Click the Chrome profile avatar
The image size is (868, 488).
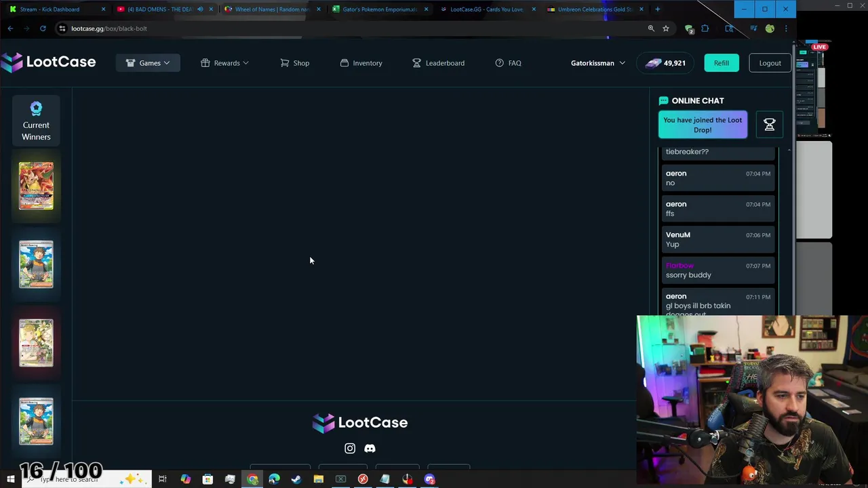click(x=770, y=28)
